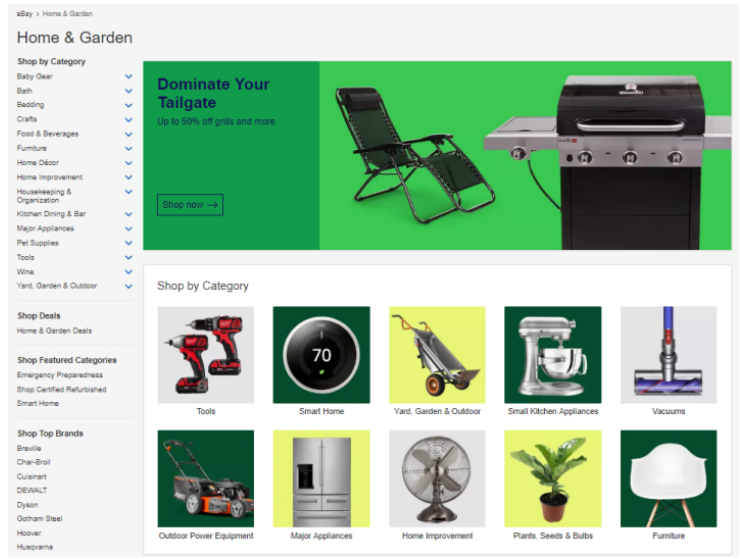
Task: Click the Small Kitchen Appliances caption
Action: pyautogui.click(x=553, y=412)
